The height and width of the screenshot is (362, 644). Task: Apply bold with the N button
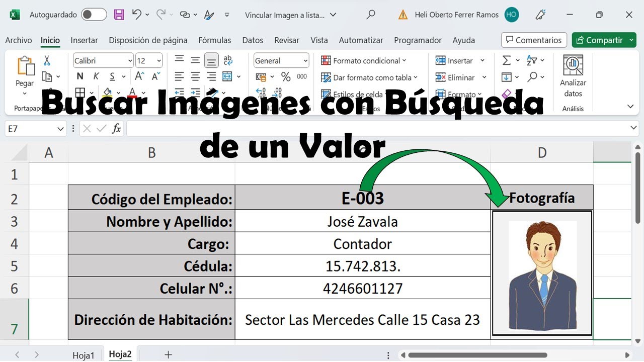[x=80, y=76]
